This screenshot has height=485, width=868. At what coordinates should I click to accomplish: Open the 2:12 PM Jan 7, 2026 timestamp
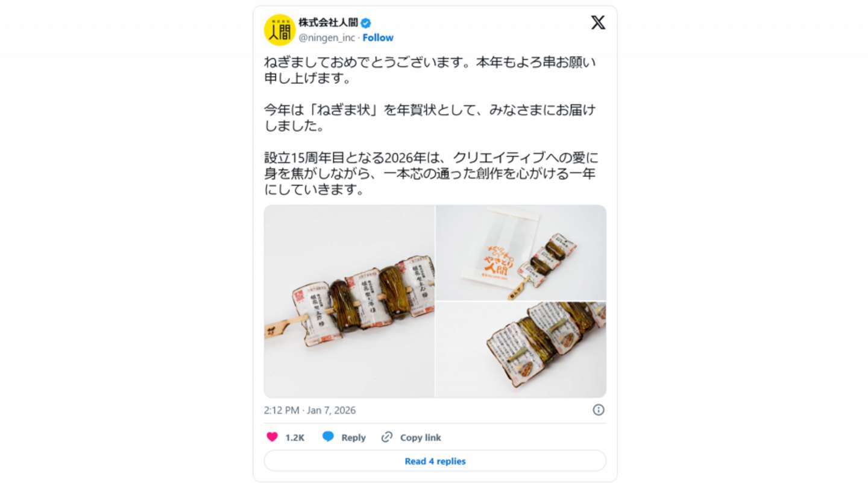tap(310, 410)
